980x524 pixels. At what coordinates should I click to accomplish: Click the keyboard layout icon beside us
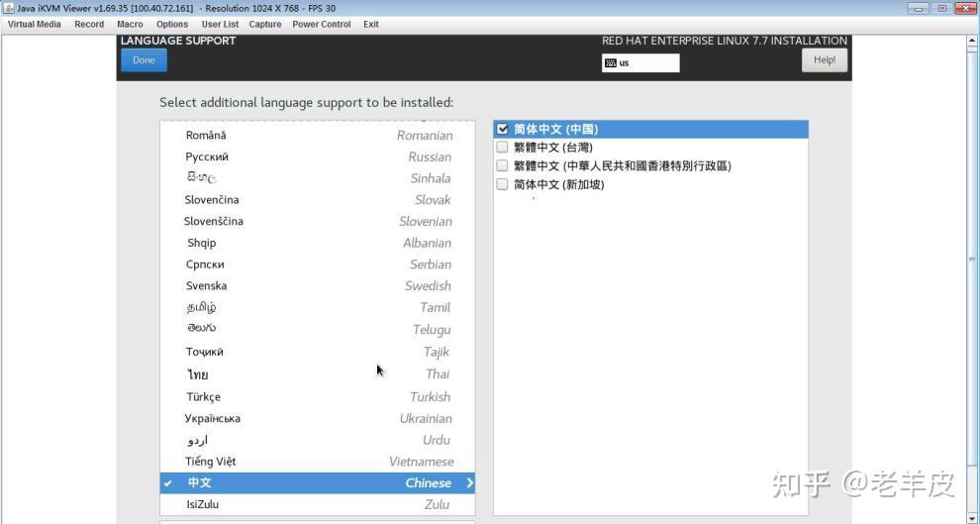[x=611, y=63]
